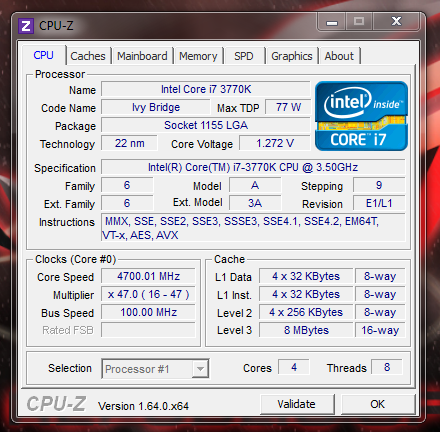Click the CPU-Z purple Z title icon

[26, 26]
